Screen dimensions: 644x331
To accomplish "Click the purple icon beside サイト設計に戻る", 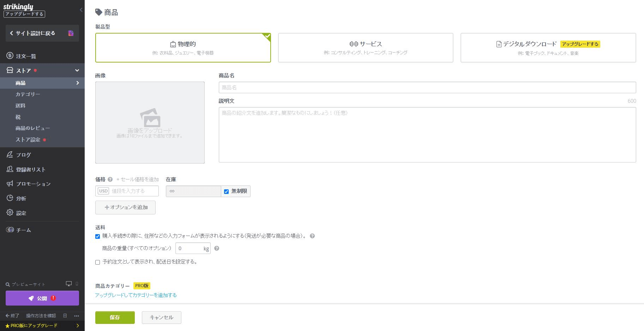I will [x=71, y=33].
